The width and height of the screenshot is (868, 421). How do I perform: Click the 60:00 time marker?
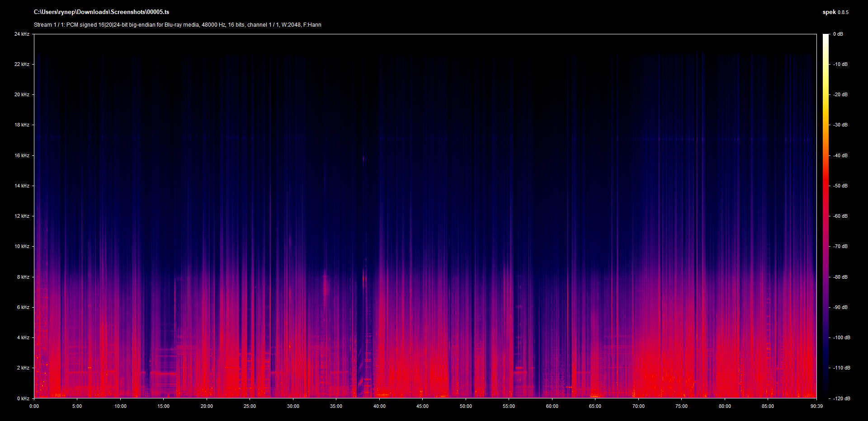click(x=552, y=406)
